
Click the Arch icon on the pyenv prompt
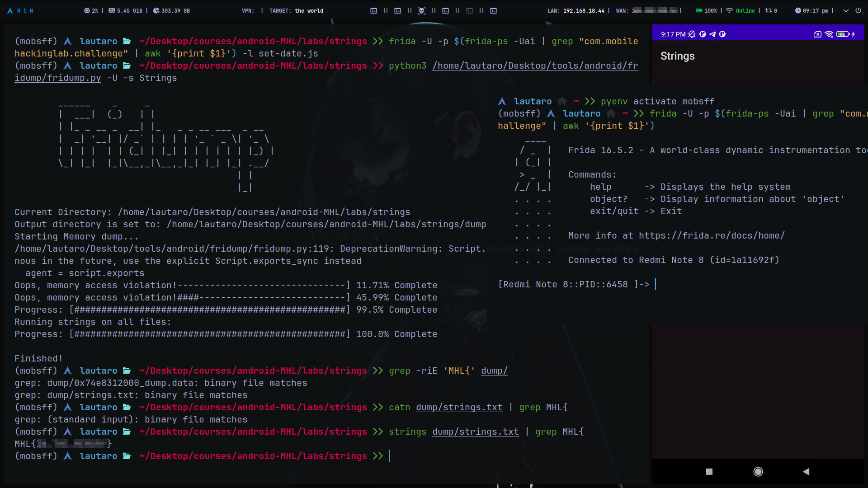(x=502, y=101)
